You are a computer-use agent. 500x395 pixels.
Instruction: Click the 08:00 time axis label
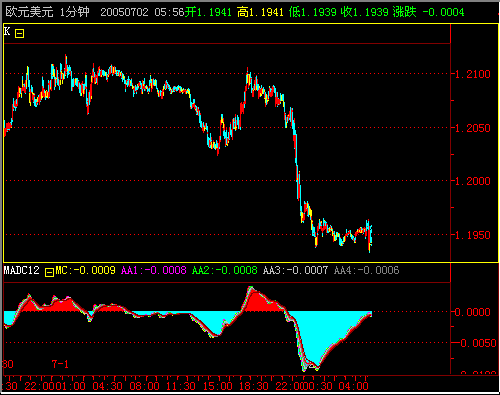coord(144,386)
